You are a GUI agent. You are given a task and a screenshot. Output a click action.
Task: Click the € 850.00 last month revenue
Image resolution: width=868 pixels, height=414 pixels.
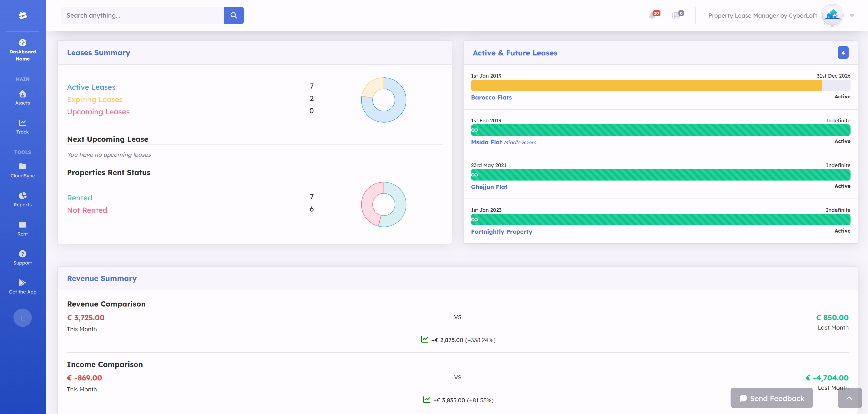click(x=832, y=318)
